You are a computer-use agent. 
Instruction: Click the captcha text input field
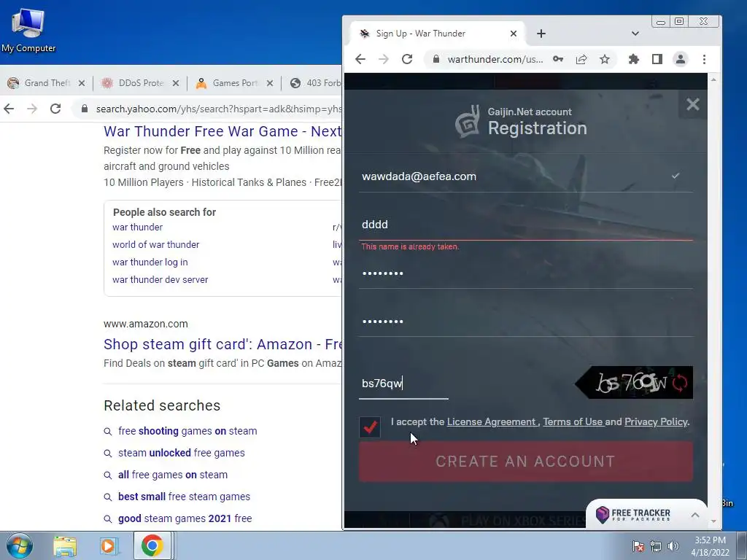click(403, 384)
